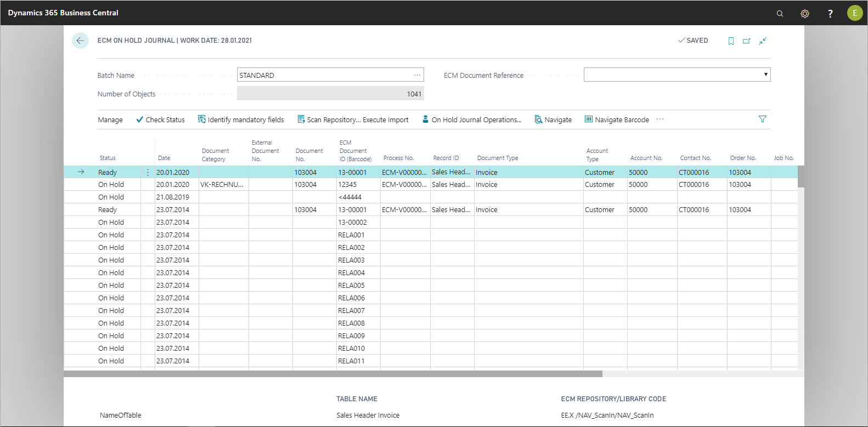The height and width of the screenshot is (427, 868).
Task: Expand ECM Document Reference dropdown
Action: (765, 75)
